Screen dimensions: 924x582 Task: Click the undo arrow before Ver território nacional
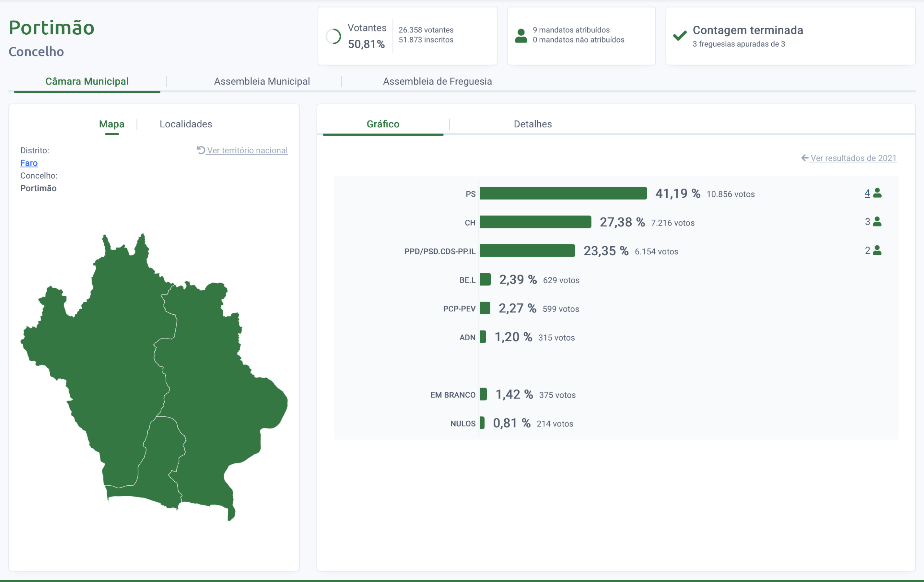click(x=201, y=150)
